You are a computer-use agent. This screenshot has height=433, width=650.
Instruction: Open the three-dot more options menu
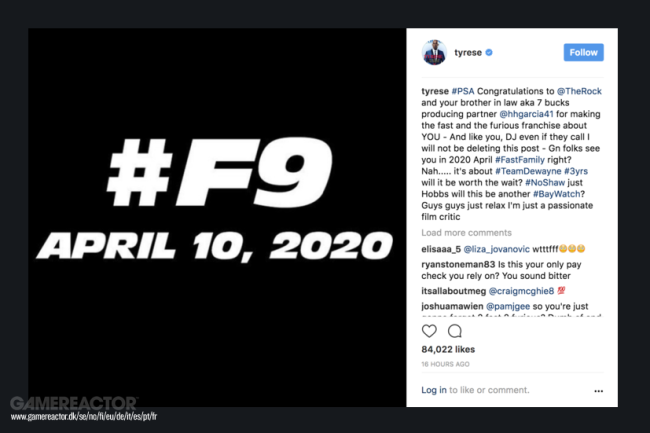pyautogui.click(x=598, y=391)
